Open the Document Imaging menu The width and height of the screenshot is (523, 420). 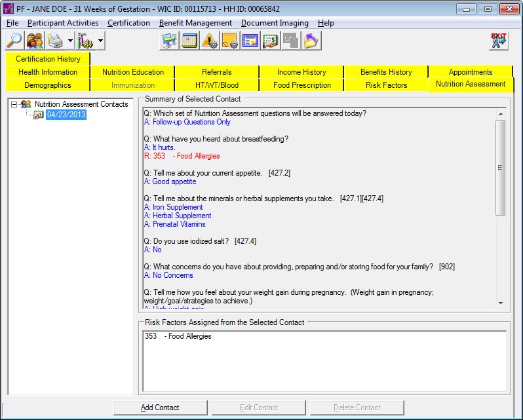275,23
